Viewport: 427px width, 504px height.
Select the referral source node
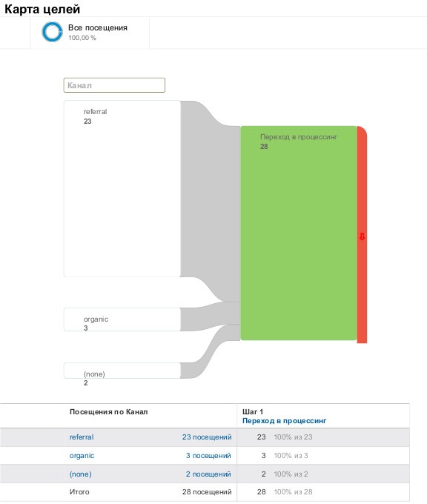pyautogui.click(x=122, y=189)
